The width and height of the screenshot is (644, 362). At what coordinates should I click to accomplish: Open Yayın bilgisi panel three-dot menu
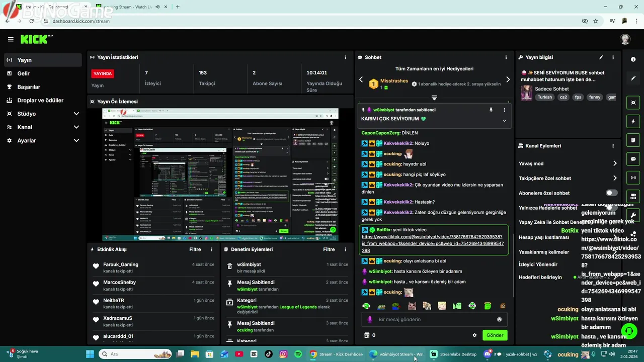click(613, 57)
